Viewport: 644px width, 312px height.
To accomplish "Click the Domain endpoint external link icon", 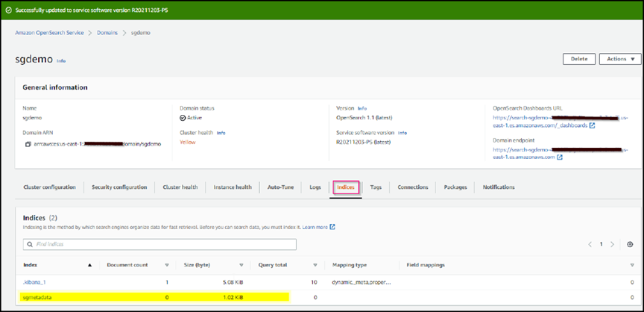I will pyautogui.click(x=560, y=157).
